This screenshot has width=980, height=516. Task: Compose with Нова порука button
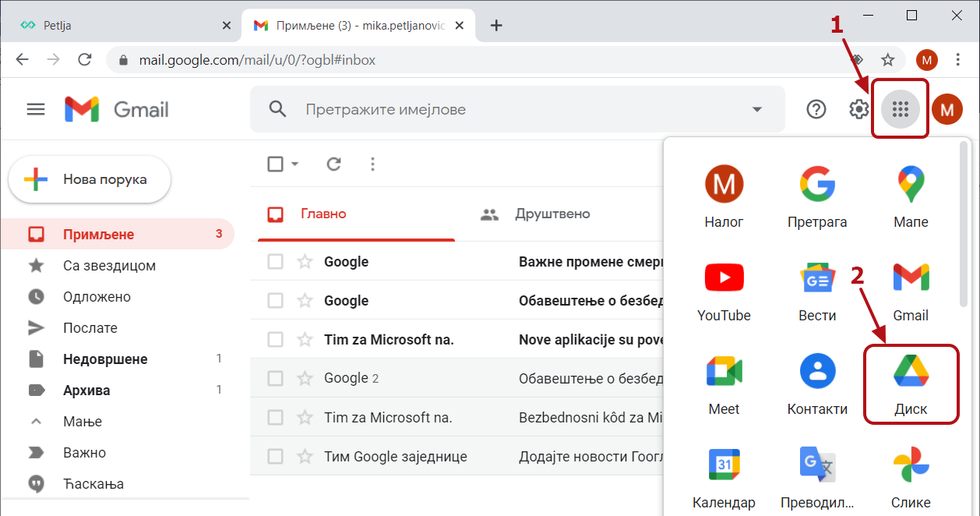89,179
